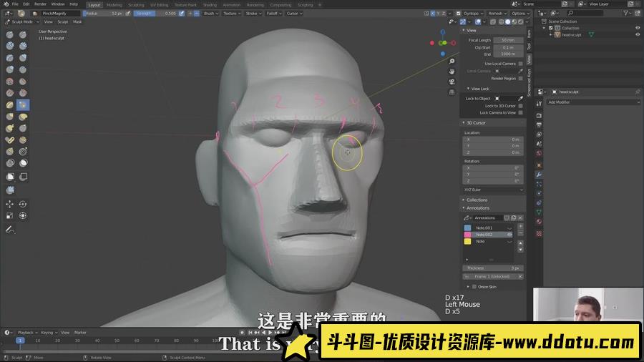
Task: Open the Sculpt Mode selector
Action: coord(21,21)
